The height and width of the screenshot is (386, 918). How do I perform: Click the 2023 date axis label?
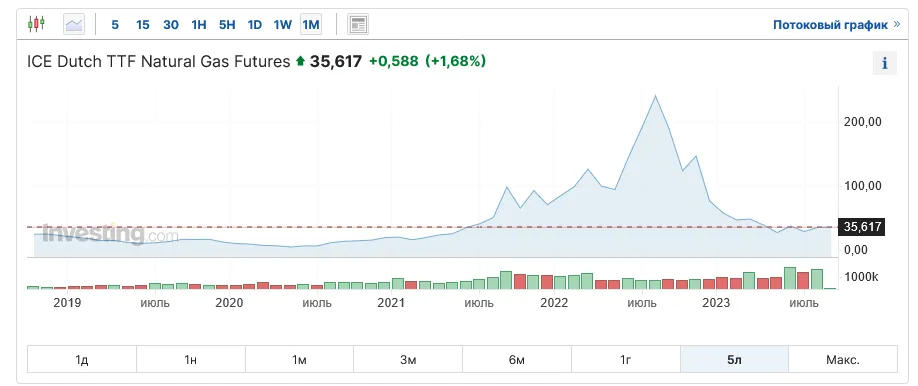pos(715,303)
